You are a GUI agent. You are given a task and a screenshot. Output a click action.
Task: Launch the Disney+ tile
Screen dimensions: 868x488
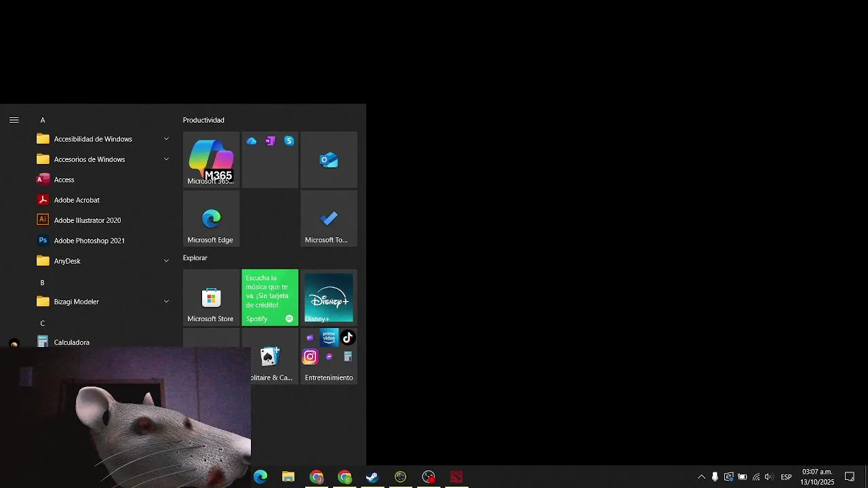329,298
